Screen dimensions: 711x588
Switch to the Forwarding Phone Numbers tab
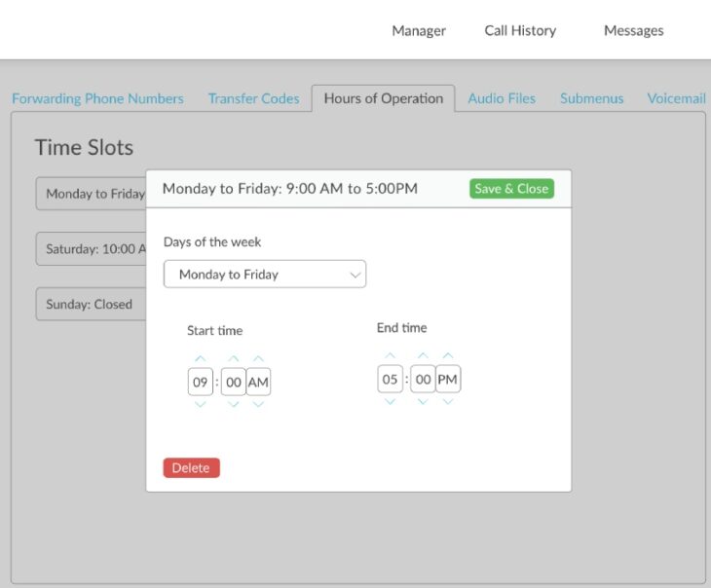[97, 98]
